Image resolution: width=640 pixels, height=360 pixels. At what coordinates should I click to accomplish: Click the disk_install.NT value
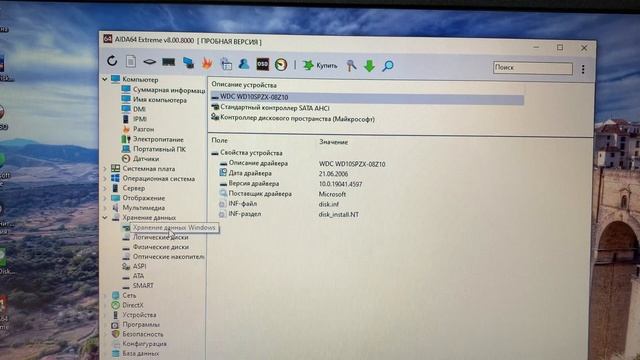click(339, 215)
